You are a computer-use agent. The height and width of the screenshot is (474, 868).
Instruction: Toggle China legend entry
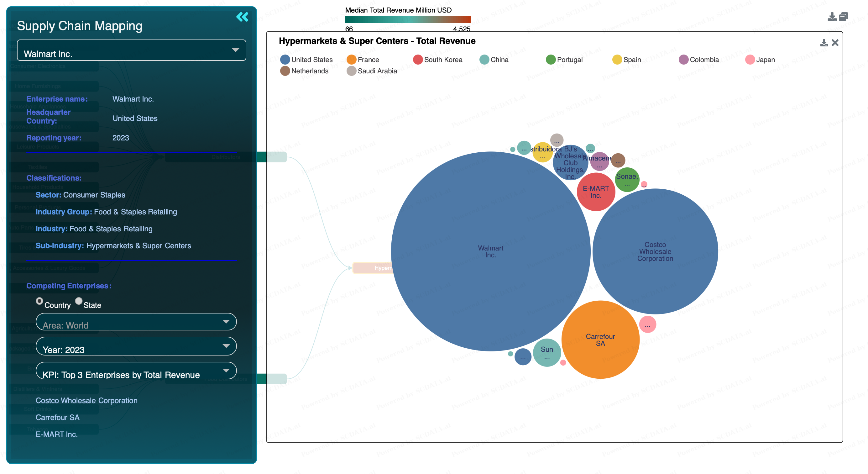(x=494, y=60)
